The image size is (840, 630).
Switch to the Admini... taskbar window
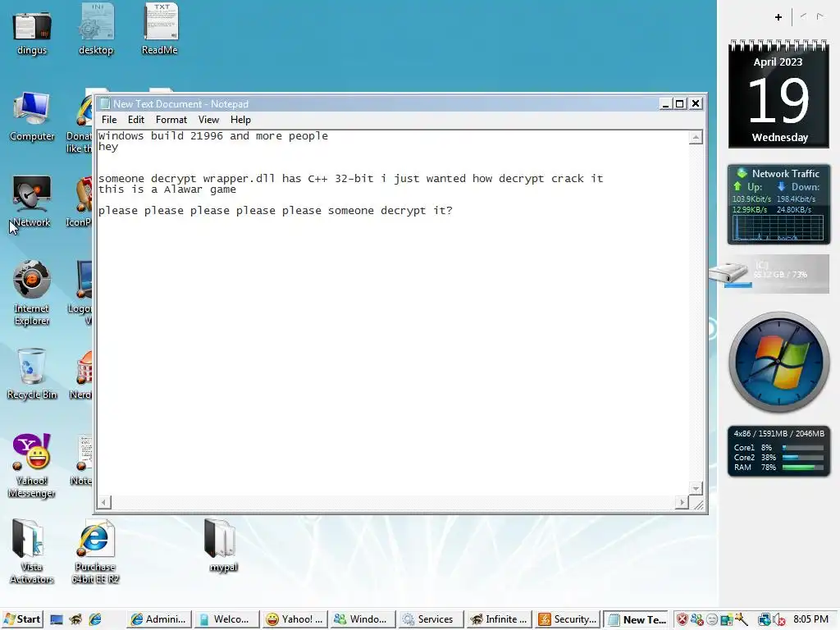tap(158, 619)
